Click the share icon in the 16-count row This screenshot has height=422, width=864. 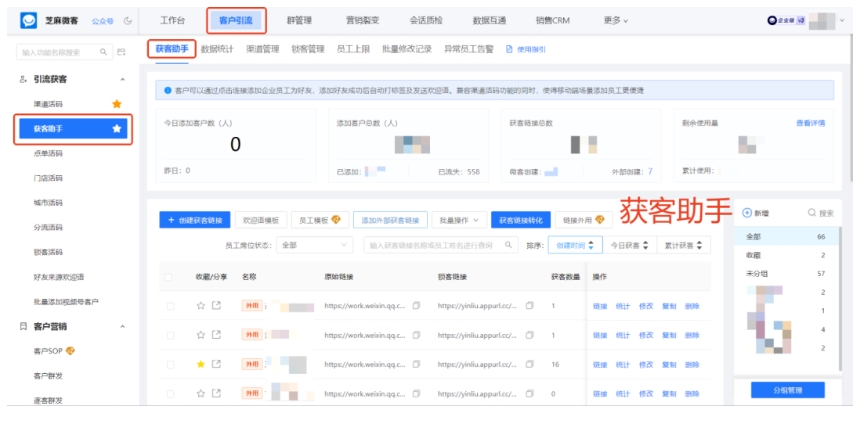click(x=217, y=364)
